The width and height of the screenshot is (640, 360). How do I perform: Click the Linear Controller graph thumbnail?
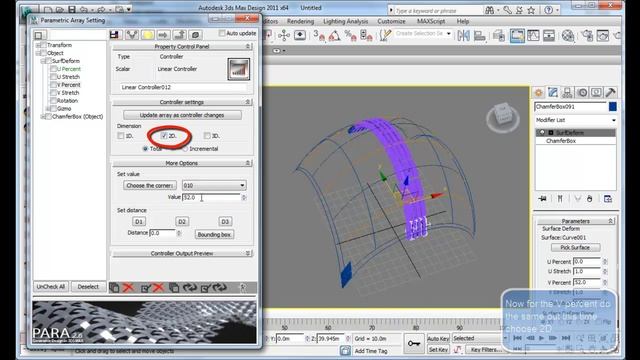click(238, 69)
